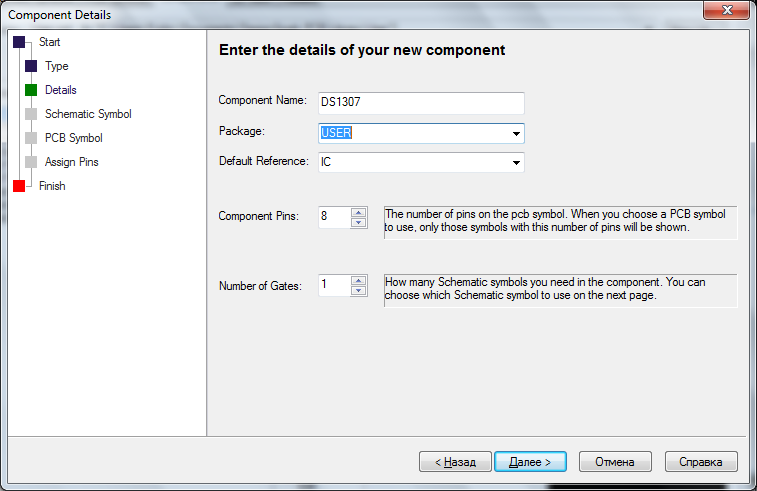The image size is (757, 491).
Task: Increase the Component Pins count
Action: (359, 212)
